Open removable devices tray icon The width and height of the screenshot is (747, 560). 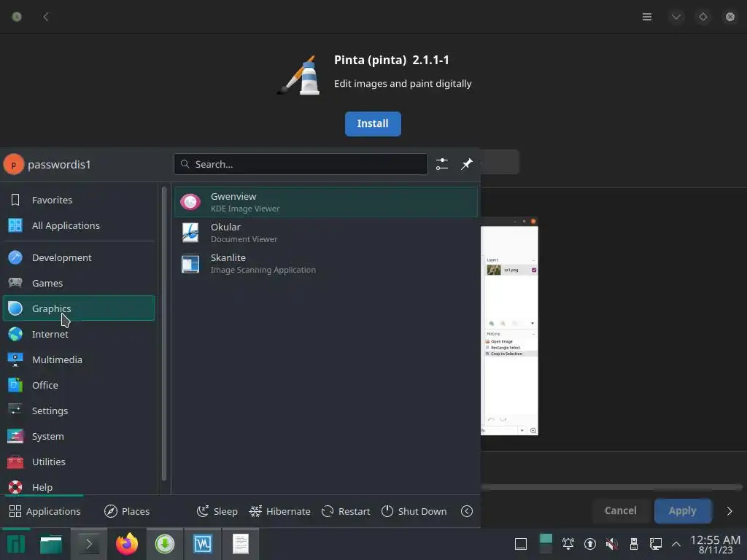[634, 544]
